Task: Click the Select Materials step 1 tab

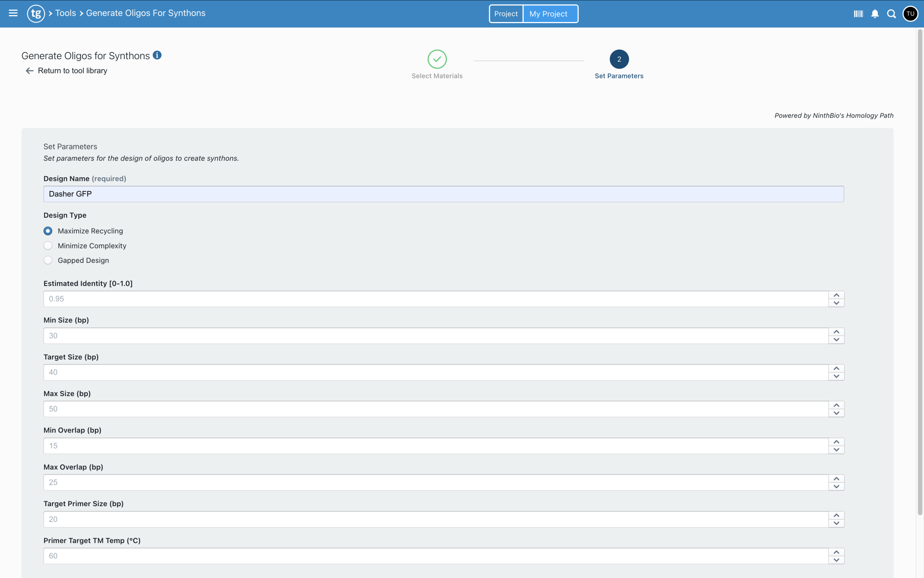Action: pyautogui.click(x=437, y=59)
